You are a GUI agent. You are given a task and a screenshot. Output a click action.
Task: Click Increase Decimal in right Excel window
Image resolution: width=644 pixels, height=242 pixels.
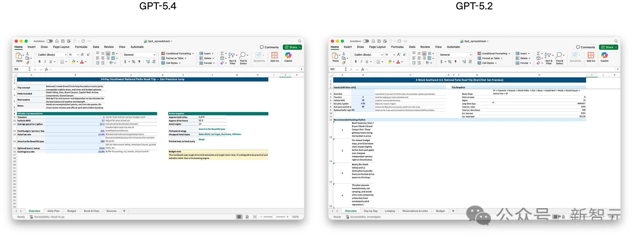(464, 62)
